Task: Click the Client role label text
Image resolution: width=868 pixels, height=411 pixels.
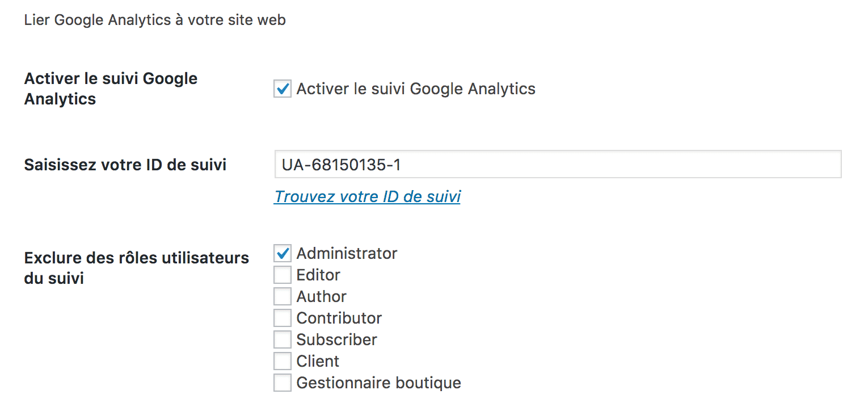Action: (x=317, y=361)
